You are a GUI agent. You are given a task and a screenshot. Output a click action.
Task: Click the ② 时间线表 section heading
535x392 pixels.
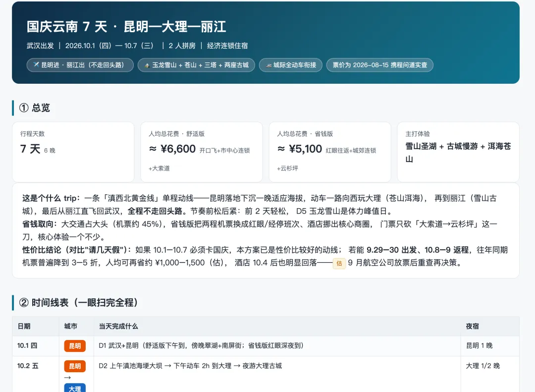[x=78, y=302]
